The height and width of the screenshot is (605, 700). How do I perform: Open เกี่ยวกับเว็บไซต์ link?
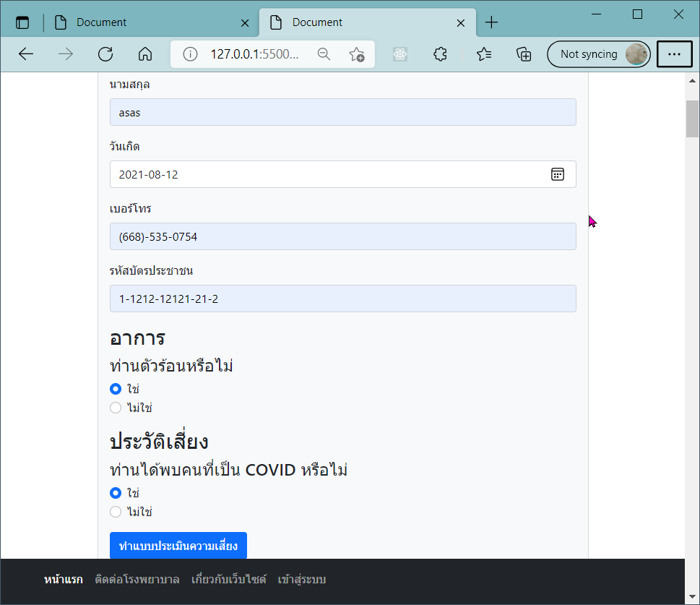[228, 580]
